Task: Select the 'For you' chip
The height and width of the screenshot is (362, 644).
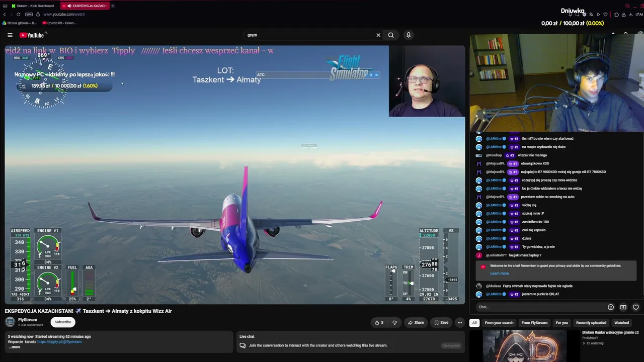Action: pyautogui.click(x=561, y=323)
